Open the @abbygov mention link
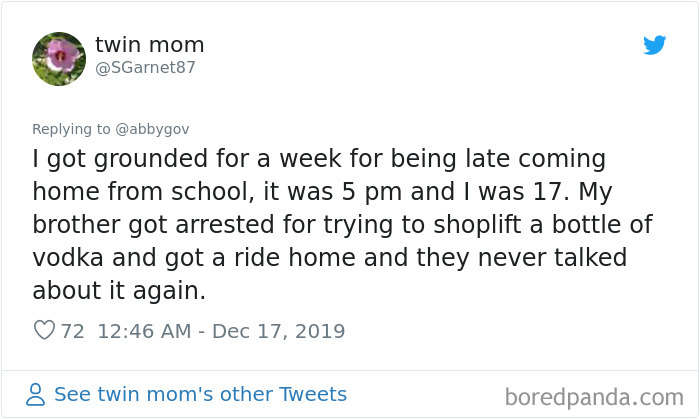This screenshot has width=700, height=419. 153,128
